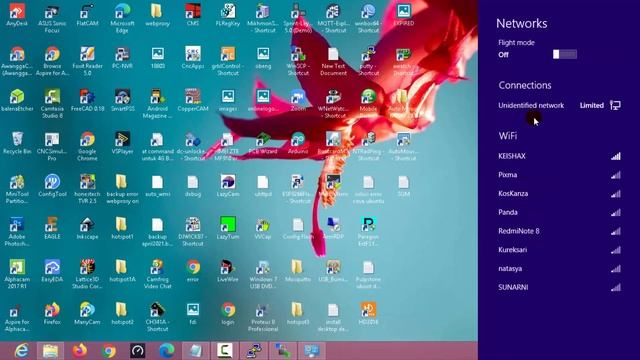Open Proteus 8 Professional icon
The height and width of the screenshot is (360, 640).
[263, 317]
